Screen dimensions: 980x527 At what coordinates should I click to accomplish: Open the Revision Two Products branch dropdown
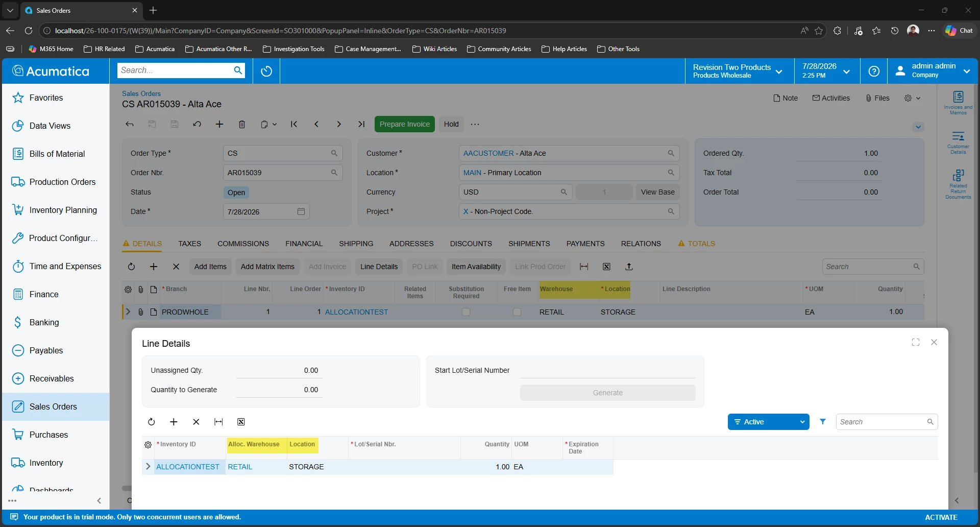pyautogui.click(x=738, y=71)
